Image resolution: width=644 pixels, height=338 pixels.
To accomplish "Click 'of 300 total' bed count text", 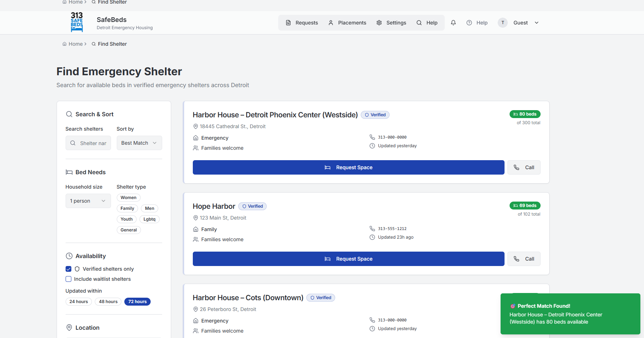I will [x=529, y=123].
